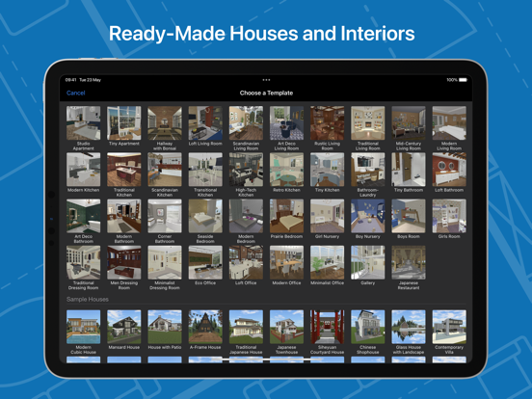Image resolution: width=532 pixels, height=399 pixels.
Task: Choose the Girls Room template
Action: pyautogui.click(x=449, y=216)
